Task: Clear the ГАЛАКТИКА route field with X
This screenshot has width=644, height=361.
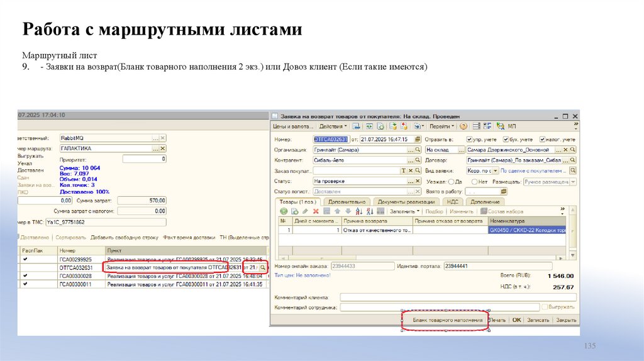Action: pos(163,148)
